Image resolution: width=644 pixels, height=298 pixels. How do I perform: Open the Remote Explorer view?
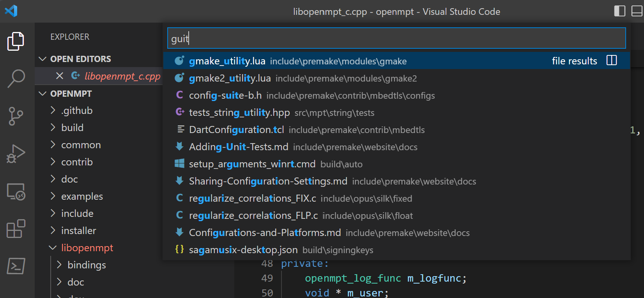coord(16,192)
